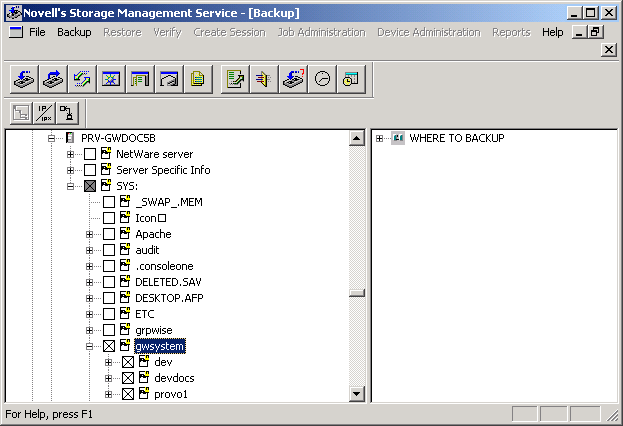Uncheck the gwsystem checkbox
This screenshot has height=426, width=623.
(x=109, y=346)
